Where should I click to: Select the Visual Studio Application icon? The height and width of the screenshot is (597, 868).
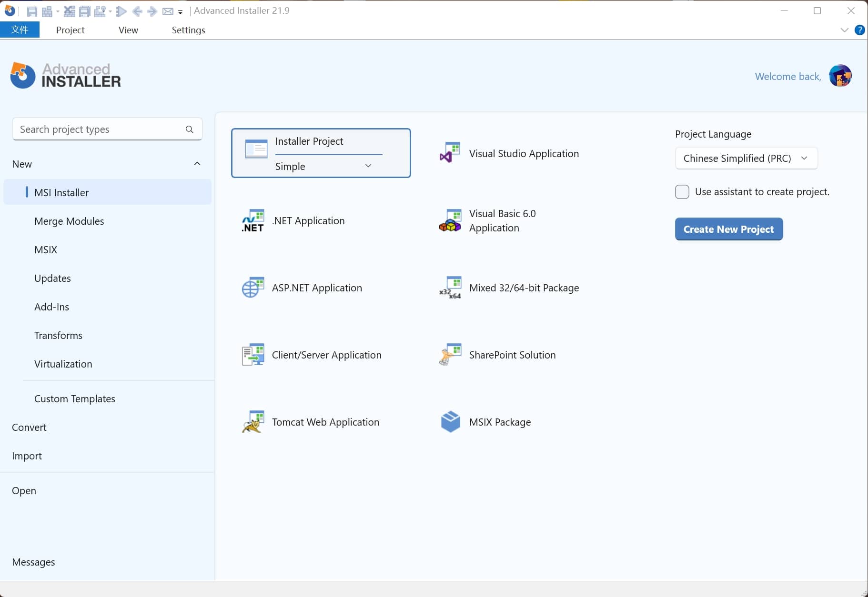450,153
